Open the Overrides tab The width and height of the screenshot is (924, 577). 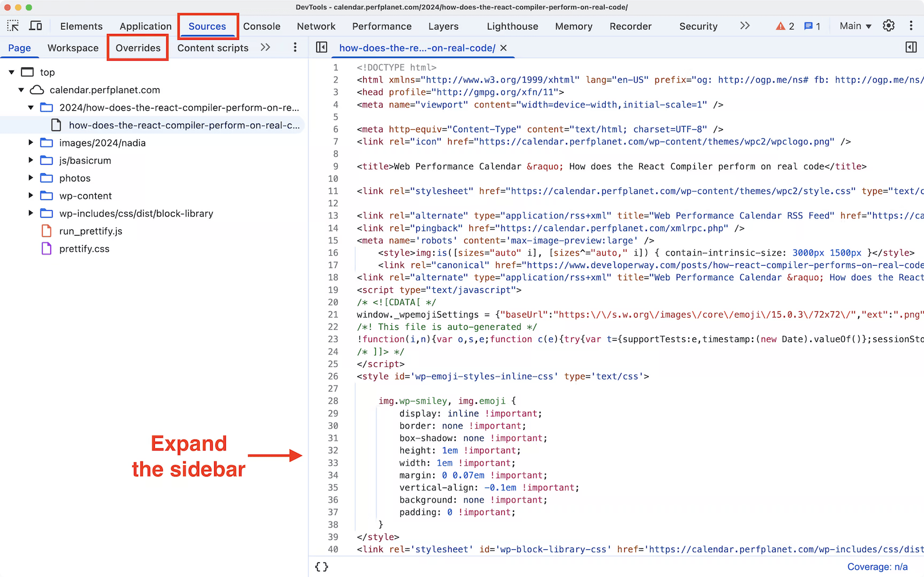(138, 48)
